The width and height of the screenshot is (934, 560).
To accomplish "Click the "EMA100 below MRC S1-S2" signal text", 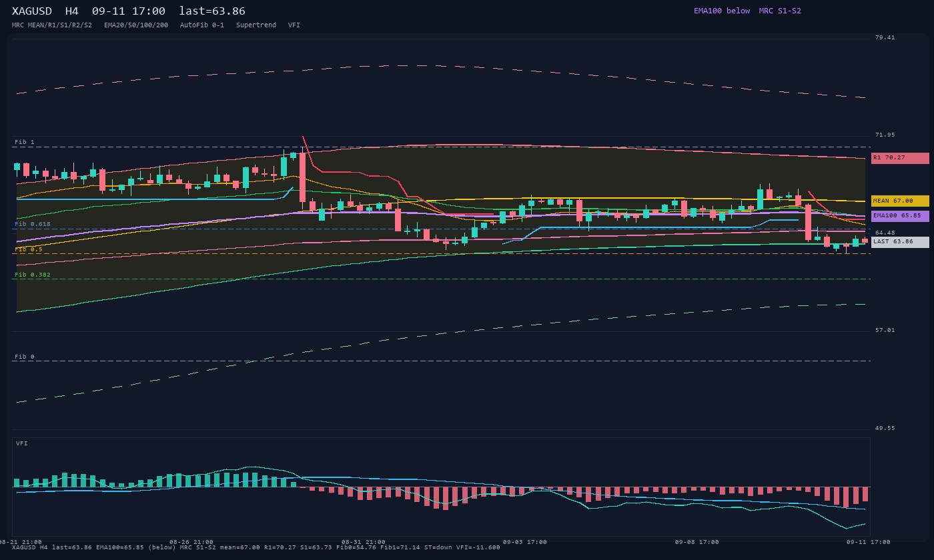I will 747,11.
